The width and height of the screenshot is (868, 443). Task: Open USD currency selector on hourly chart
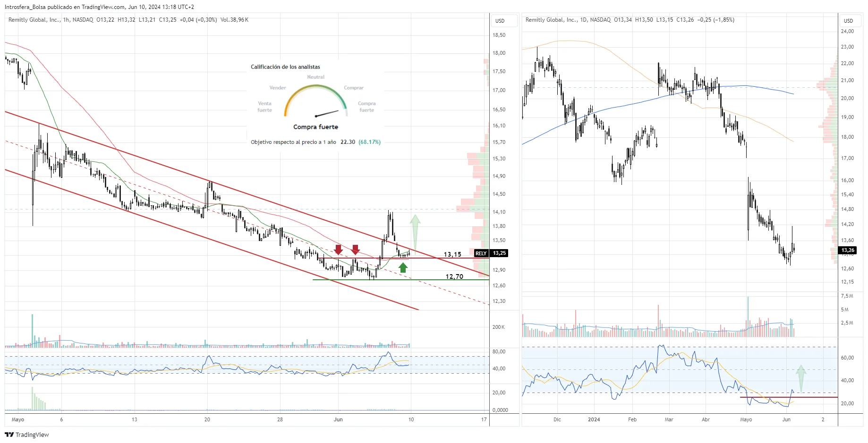(500, 21)
